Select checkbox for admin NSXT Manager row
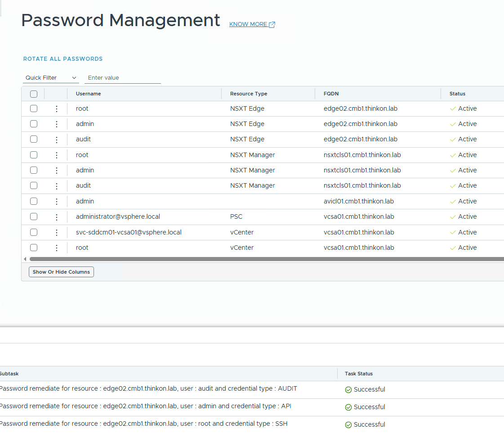 click(34, 170)
